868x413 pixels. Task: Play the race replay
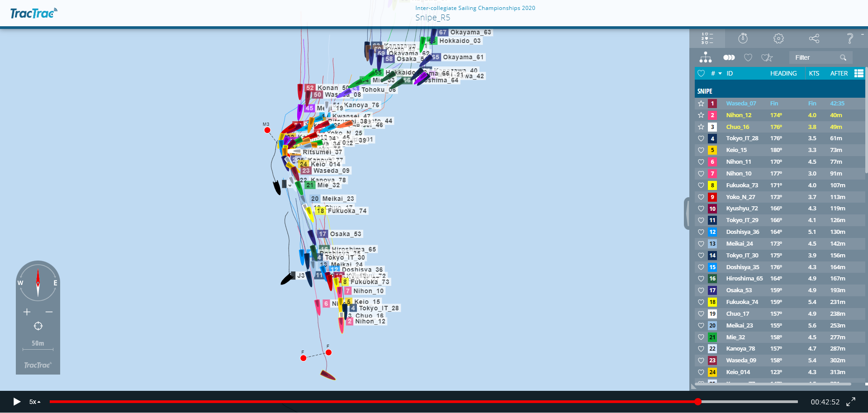[17, 402]
